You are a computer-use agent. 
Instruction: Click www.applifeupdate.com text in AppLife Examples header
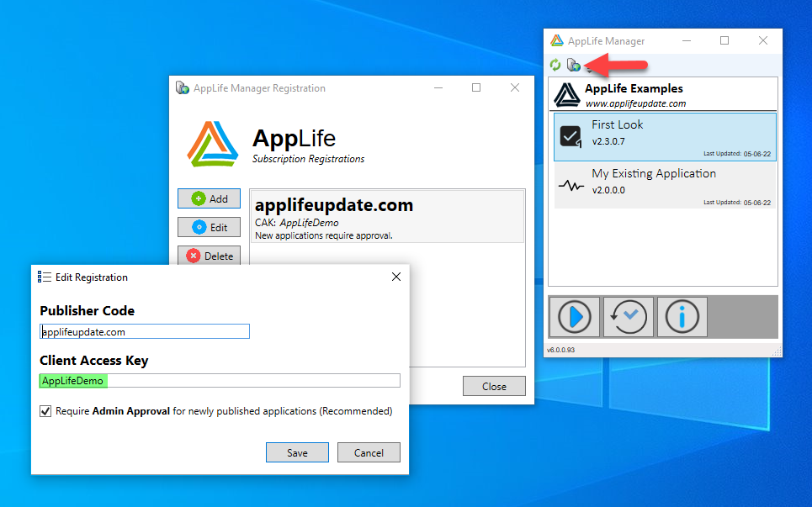point(635,103)
